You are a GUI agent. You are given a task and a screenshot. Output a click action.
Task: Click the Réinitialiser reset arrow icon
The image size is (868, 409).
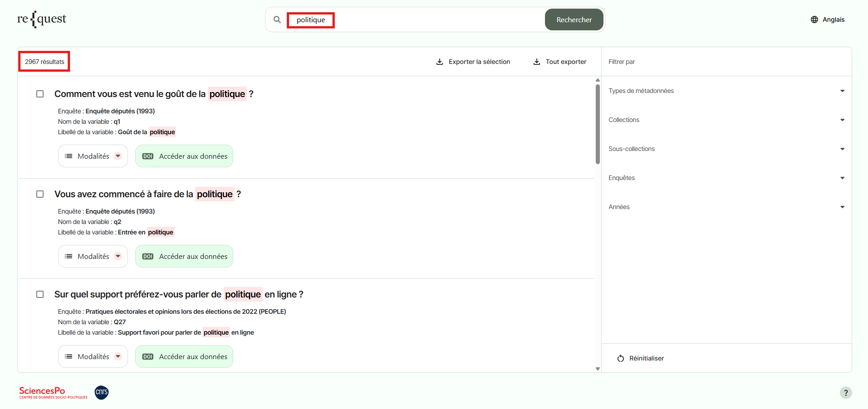click(620, 358)
